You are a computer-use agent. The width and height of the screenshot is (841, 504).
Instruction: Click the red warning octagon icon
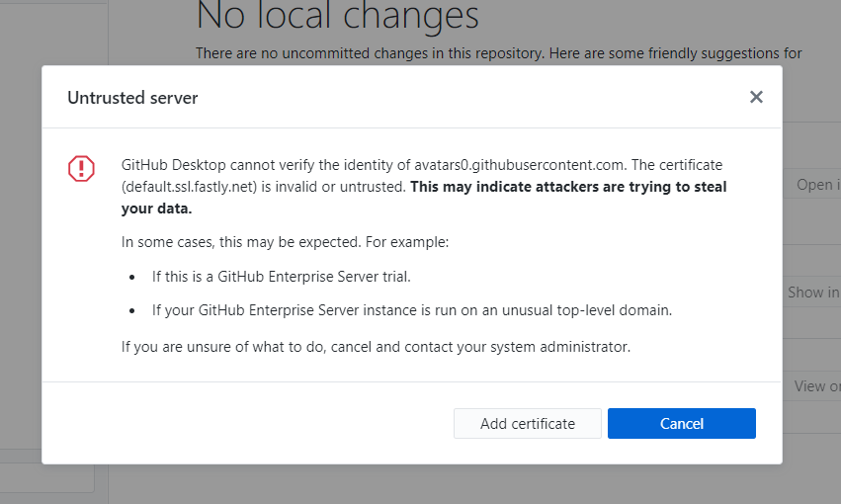click(x=81, y=169)
